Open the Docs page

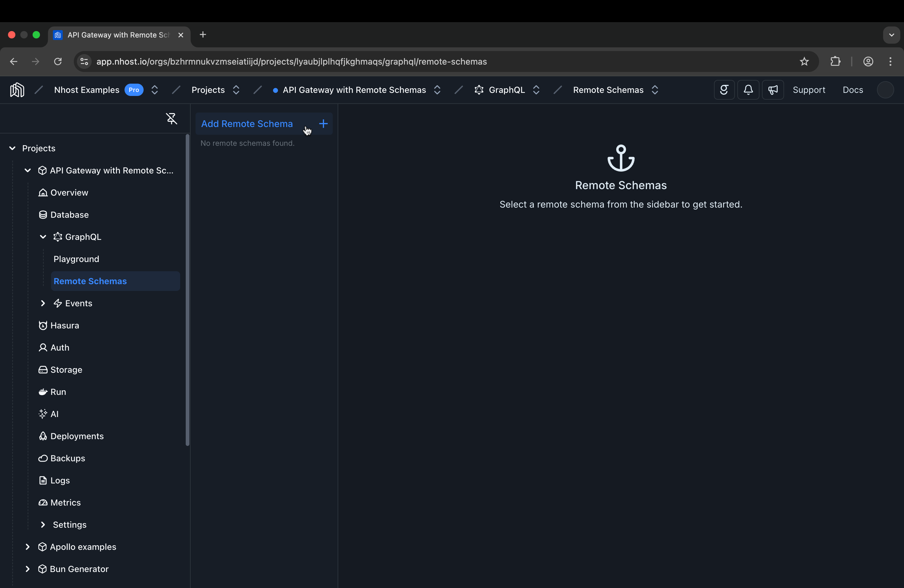[852, 89]
